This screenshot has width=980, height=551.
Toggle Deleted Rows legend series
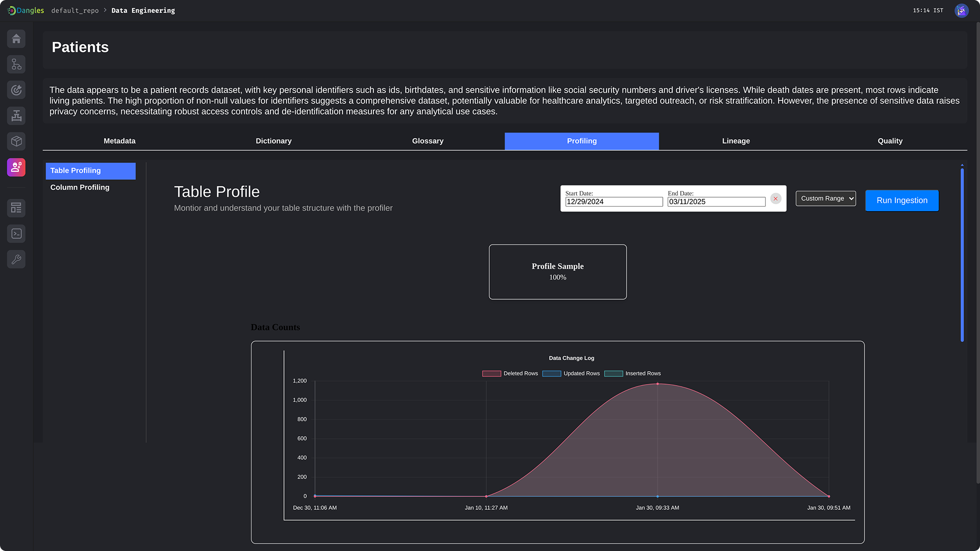click(510, 374)
